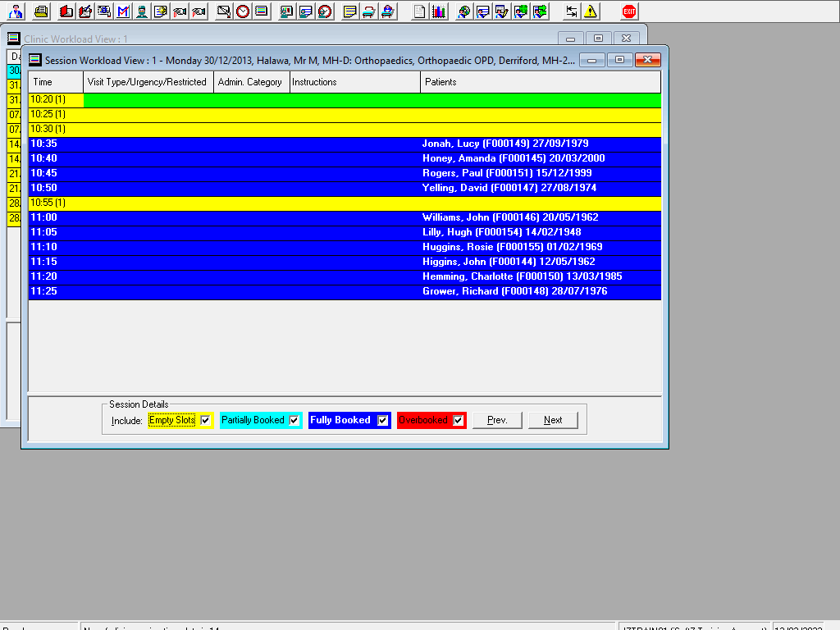
Task: Minimize the Session Workload View window
Action: coord(592,60)
